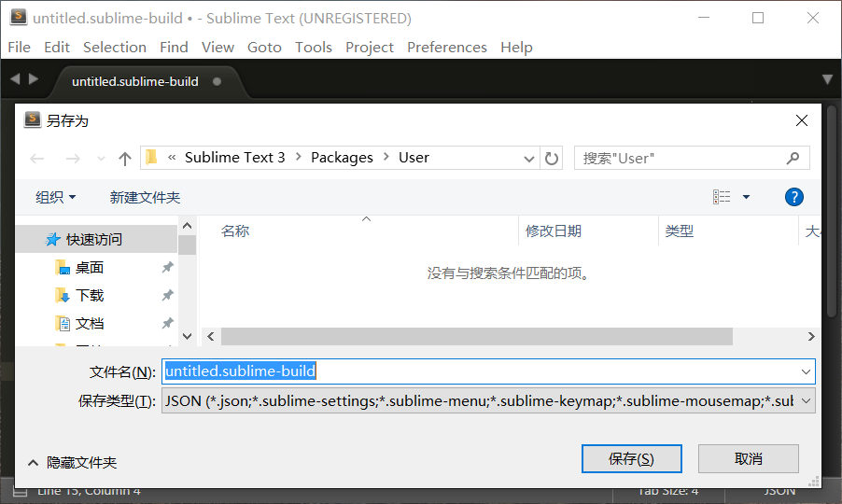
Task: Open the blue help icon
Action: [x=793, y=197]
